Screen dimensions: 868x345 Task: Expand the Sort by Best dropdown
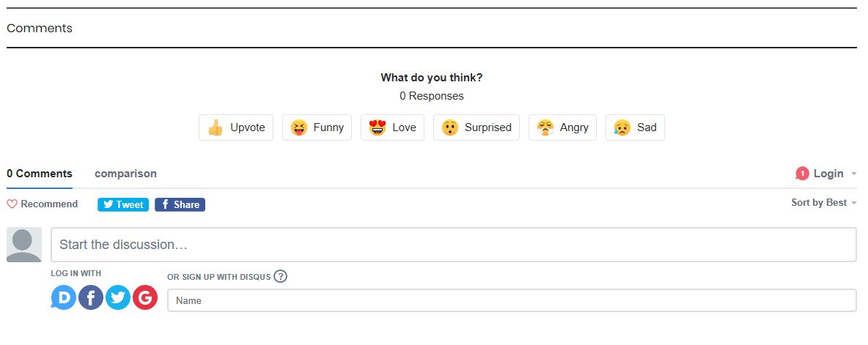point(824,202)
